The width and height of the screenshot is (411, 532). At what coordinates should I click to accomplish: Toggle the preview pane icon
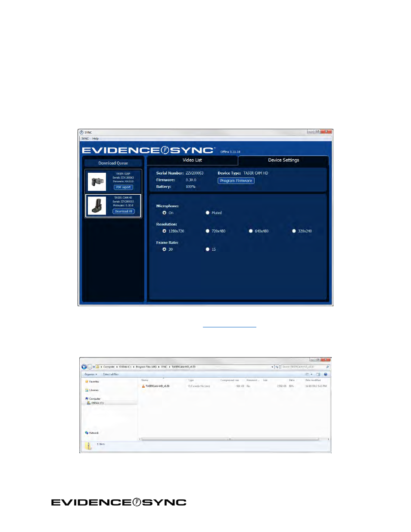tap(318, 374)
